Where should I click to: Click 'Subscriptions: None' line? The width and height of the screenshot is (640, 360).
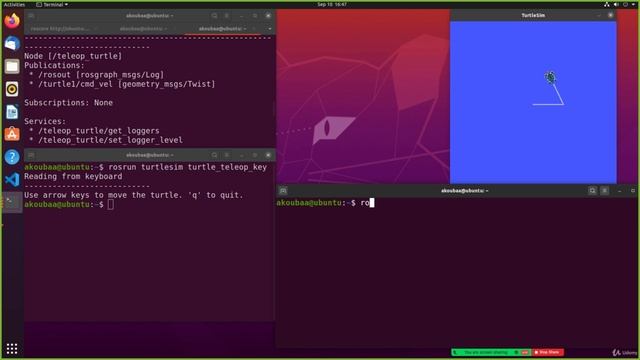coord(69,103)
